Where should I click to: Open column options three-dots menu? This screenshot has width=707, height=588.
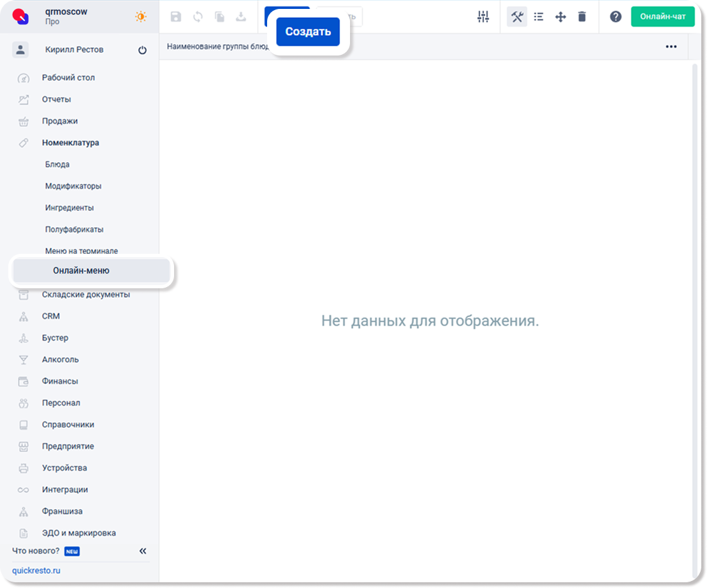pos(671,47)
